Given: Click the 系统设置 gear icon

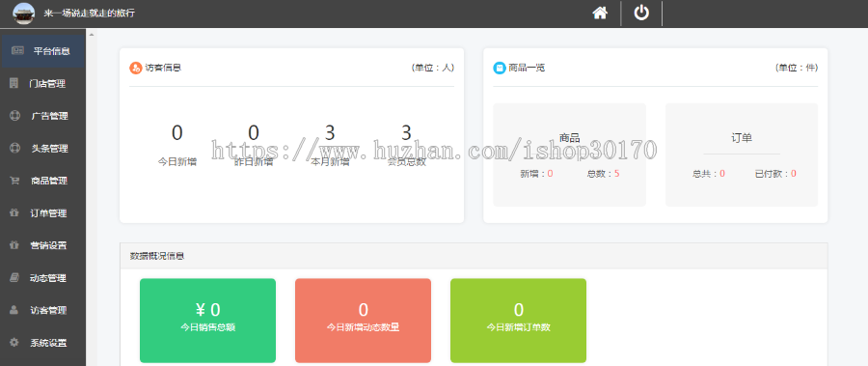Looking at the screenshot, I should coord(14,342).
